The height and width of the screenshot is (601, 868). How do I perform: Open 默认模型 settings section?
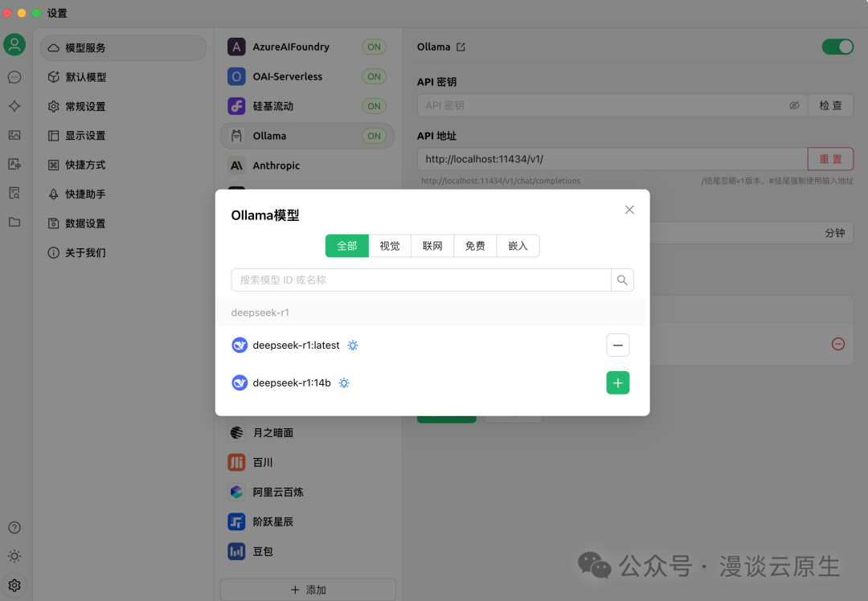pos(124,77)
